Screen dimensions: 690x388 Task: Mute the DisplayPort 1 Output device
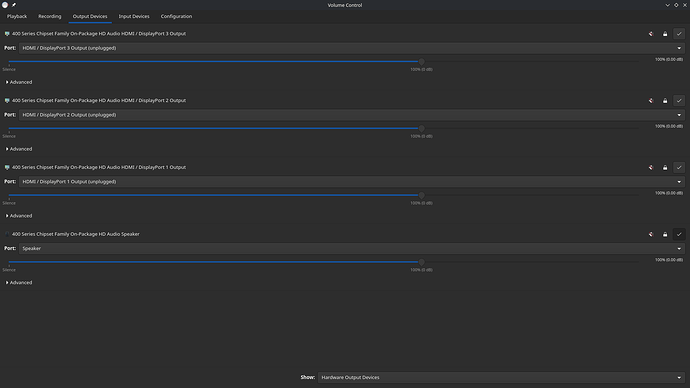point(651,168)
